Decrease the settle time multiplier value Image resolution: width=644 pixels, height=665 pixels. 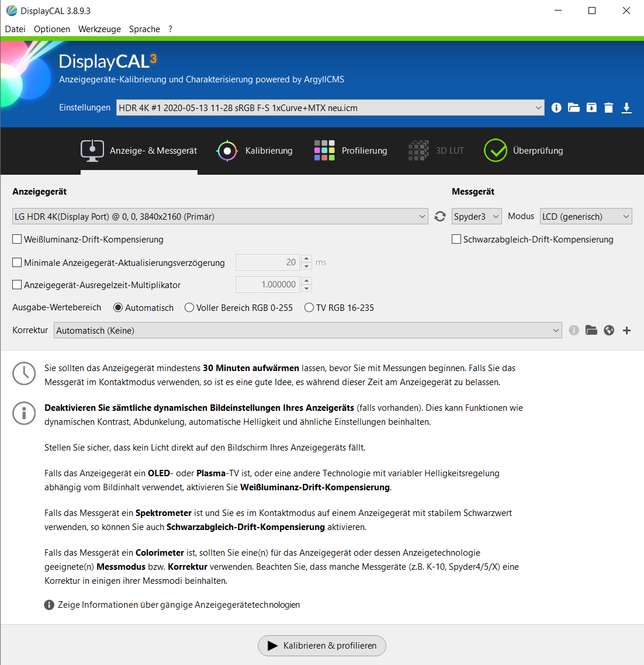coord(307,289)
